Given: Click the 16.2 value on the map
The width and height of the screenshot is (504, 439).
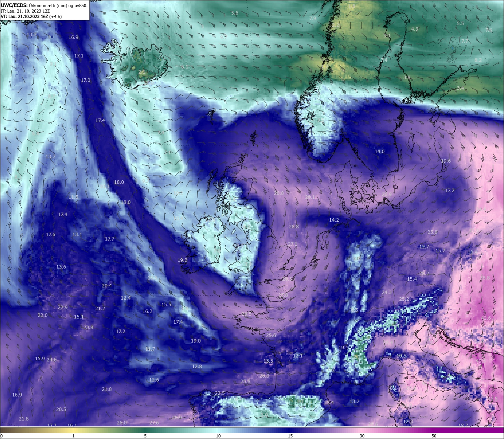Looking at the screenshot, I should click(x=147, y=311).
